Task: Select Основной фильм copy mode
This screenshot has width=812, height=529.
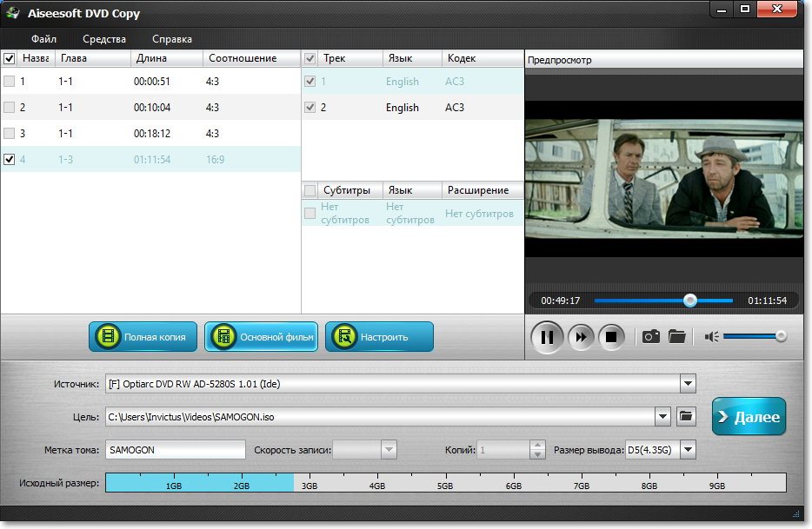Action: coord(261,336)
